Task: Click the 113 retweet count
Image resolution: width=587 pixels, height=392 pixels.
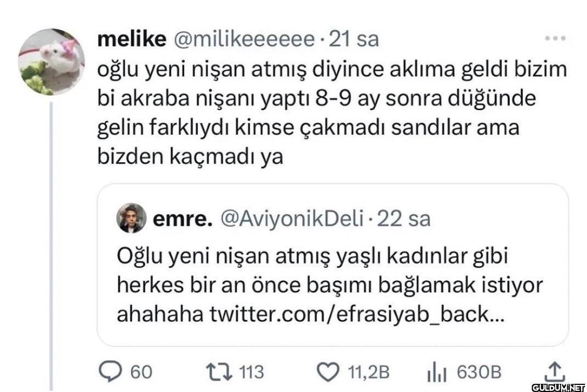Action: coord(252,373)
